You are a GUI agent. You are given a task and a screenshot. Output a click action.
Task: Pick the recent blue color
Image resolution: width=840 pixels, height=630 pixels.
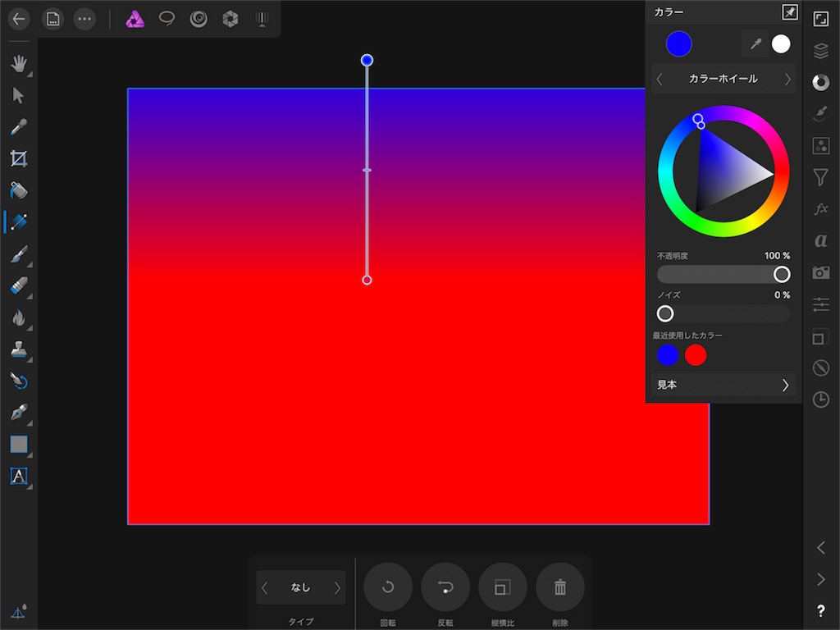pyautogui.click(x=668, y=355)
